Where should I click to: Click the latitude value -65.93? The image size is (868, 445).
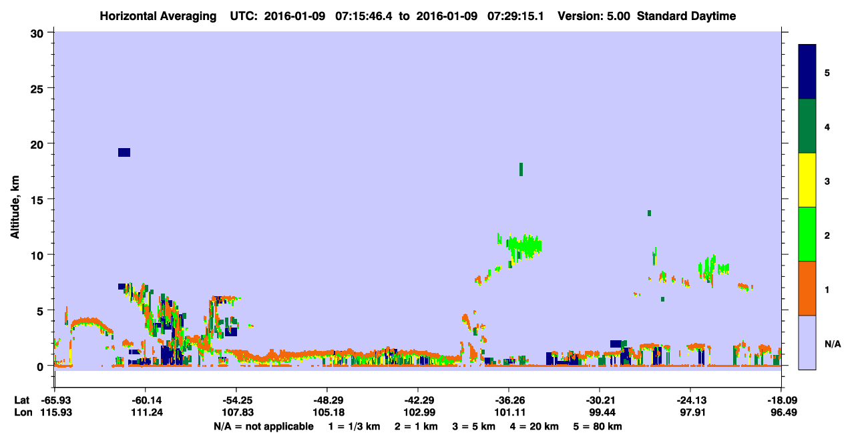55,400
